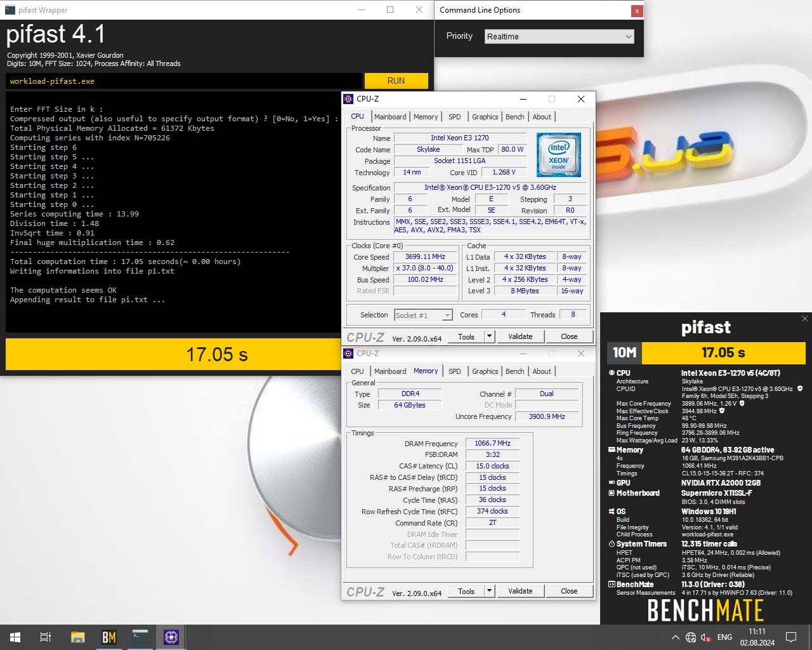Launch File Explorer from the taskbar

(x=77, y=637)
